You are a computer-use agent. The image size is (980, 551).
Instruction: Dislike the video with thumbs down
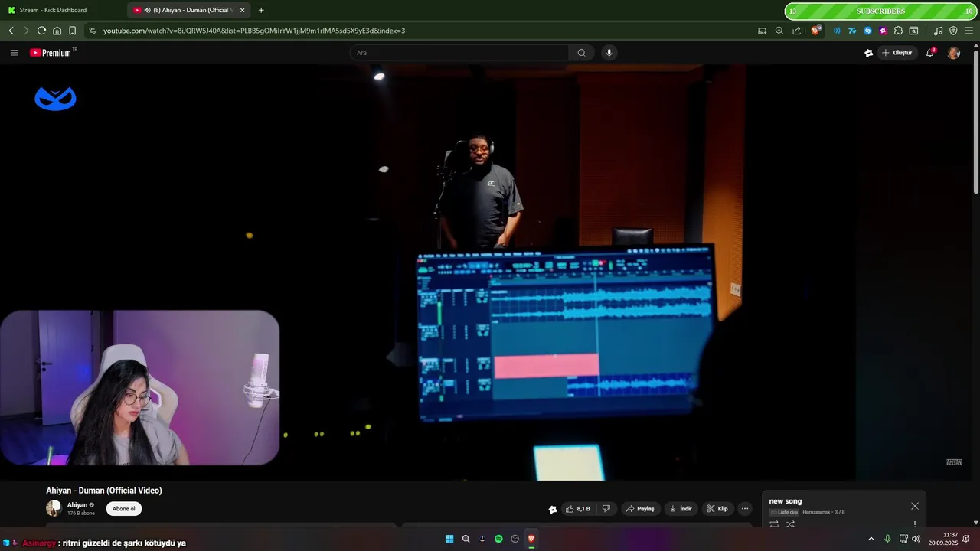606,509
